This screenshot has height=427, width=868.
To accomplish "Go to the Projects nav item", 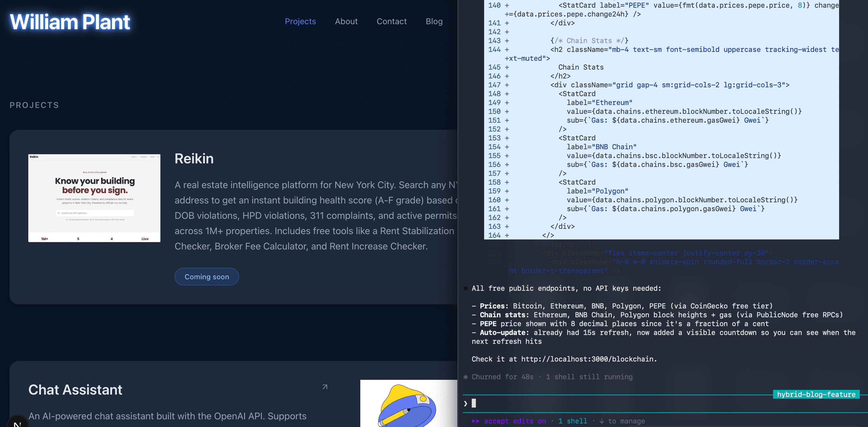I will tap(300, 21).
